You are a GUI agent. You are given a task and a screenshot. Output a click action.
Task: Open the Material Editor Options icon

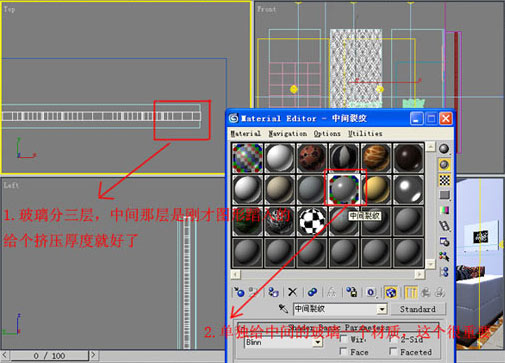pyautogui.click(x=444, y=241)
